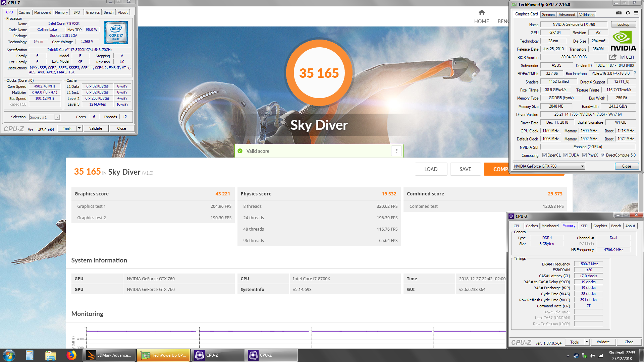This screenshot has height=362, width=644.
Task: Switch to the second CPU-Z taskbar item
Action: 271,355
